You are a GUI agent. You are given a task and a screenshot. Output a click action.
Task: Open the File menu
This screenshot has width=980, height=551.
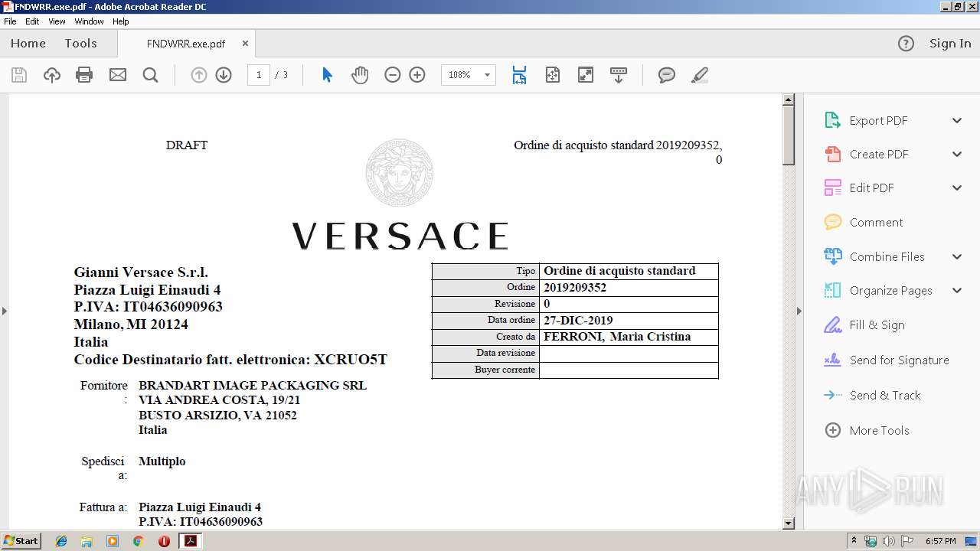[x=10, y=21]
